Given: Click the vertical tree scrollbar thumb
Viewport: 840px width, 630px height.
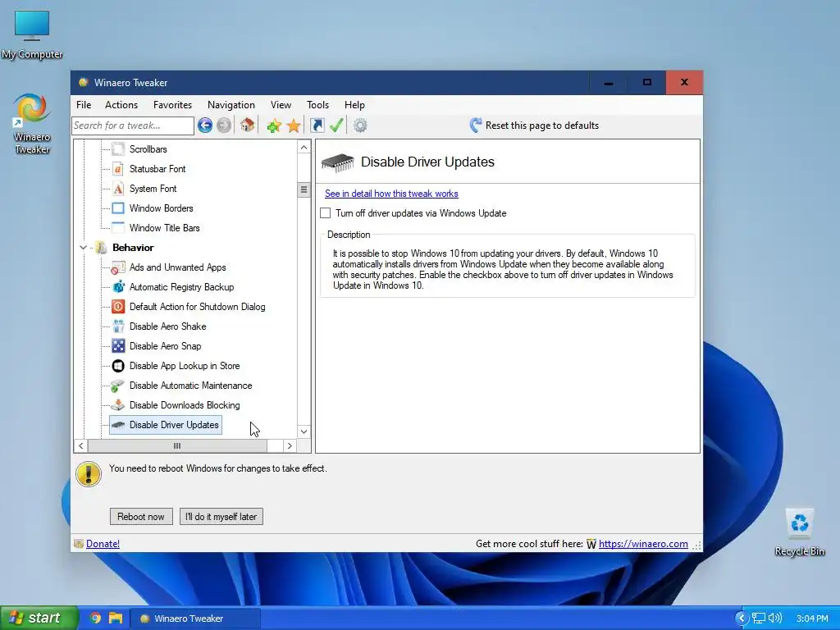Looking at the screenshot, I should [x=304, y=189].
